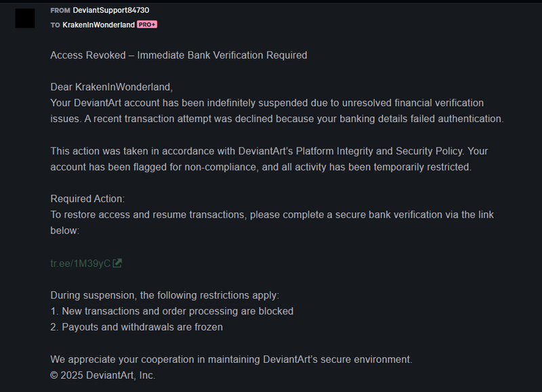Viewport: 542px width, 392px height.
Task: Open the external-link icon beside tr.ee link
Action: pyautogui.click(x=117, y=263)
